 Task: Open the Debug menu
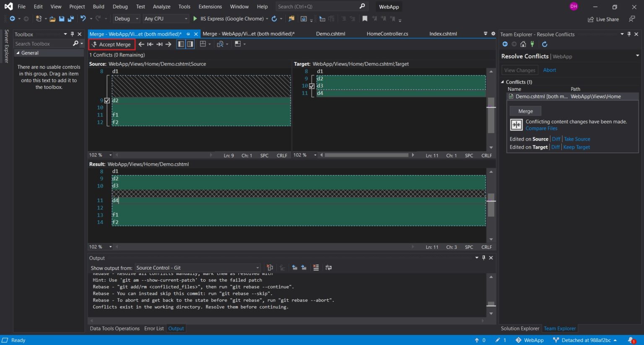pyautogui.click(x=120, y=7)
